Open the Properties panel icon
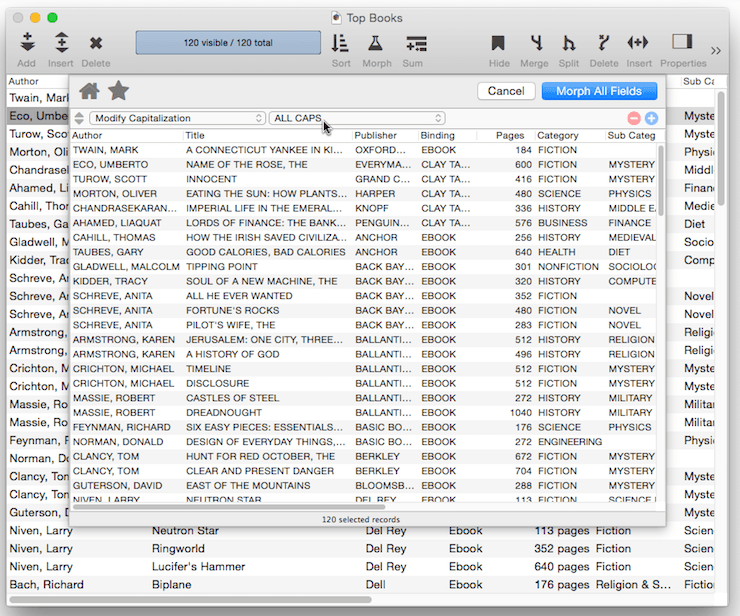Image resolution: width=740 pixels, height=616 pixels. point(682,42)
